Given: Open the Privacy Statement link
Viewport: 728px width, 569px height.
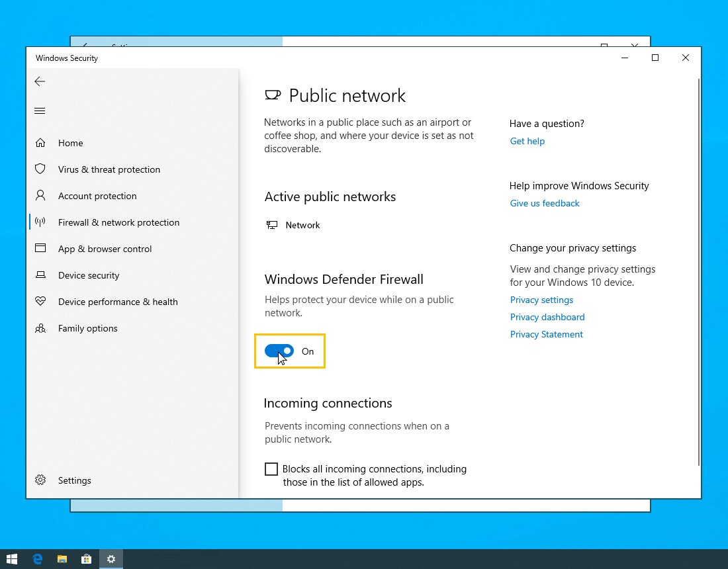Looking at the screenshot, I should click(546, 334).
